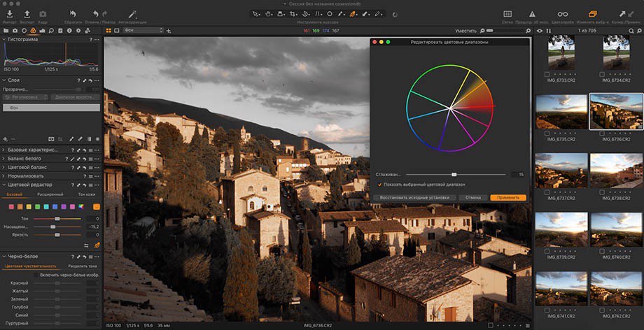Select thumbnail IMG_6735.CR2
The height and width of the screenshot is (330, 644).
[x=561, y=112]
